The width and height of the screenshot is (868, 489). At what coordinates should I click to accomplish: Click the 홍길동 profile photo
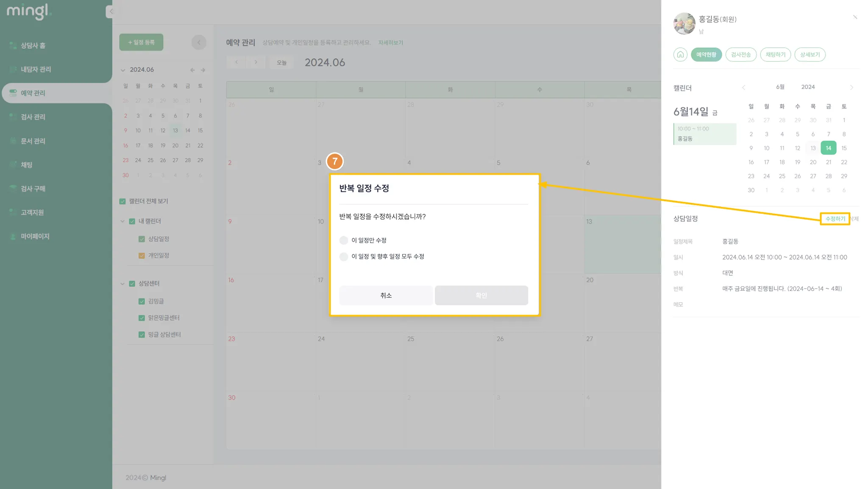[x=684, y=23]
